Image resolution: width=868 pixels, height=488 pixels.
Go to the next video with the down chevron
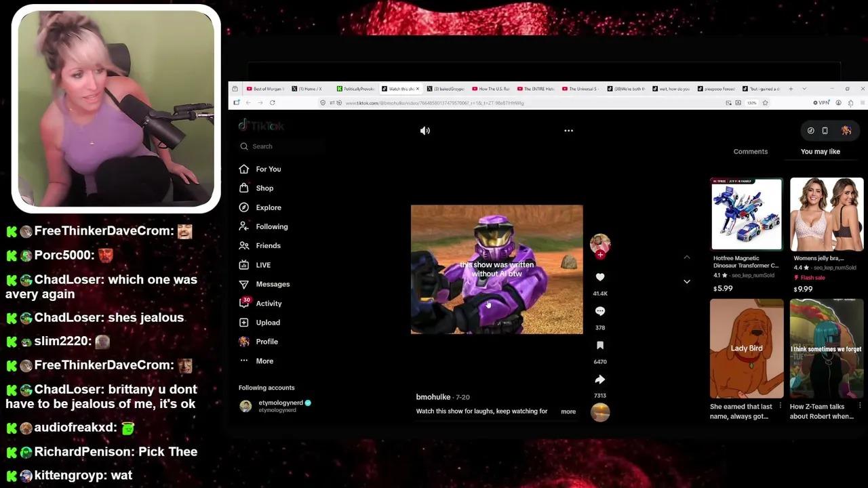tap(686, 281)
